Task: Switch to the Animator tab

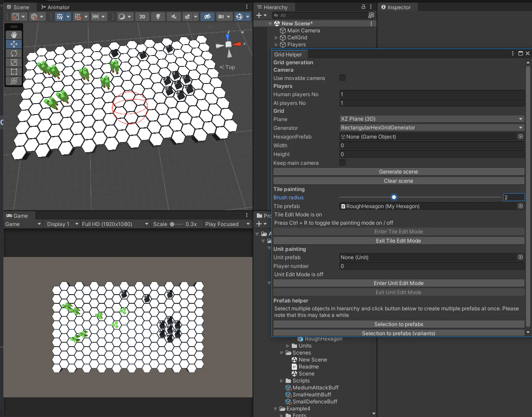Action: coord(55,7)
